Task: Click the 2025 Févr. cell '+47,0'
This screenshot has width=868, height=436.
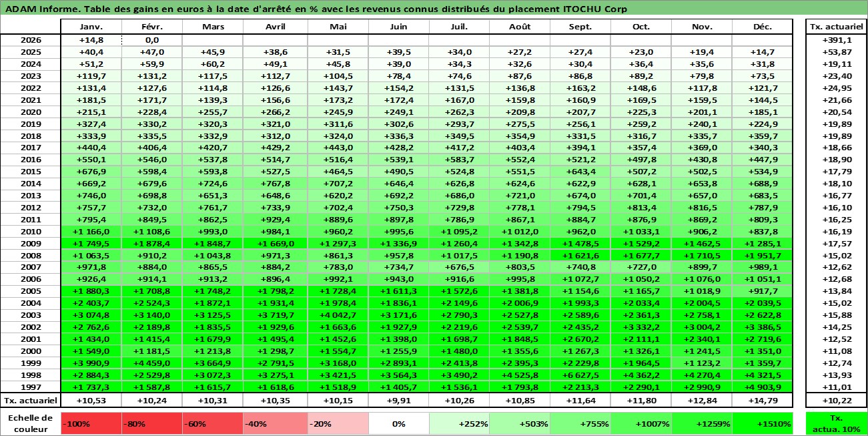Action: (151, 52)
